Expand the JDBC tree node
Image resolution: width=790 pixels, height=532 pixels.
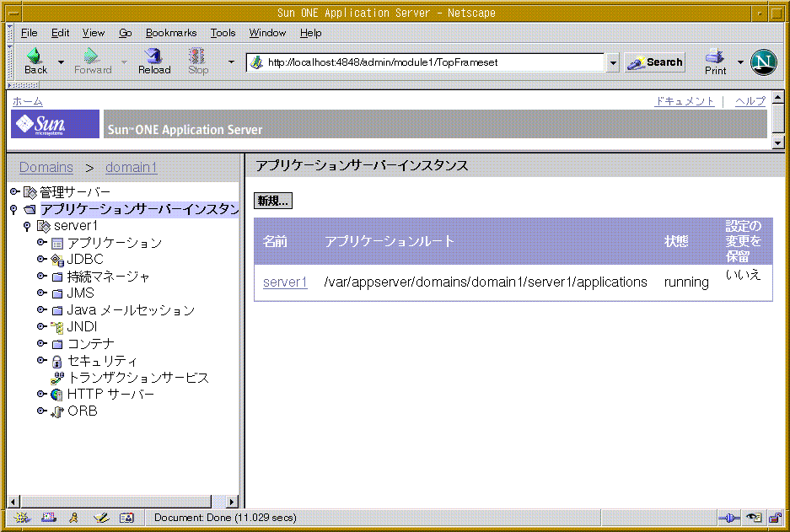[42, 259]
